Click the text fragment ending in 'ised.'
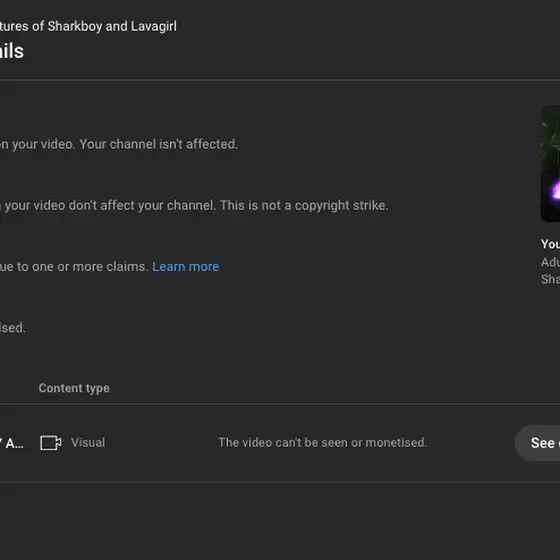560x560 pixels. [x=13, y=328]
